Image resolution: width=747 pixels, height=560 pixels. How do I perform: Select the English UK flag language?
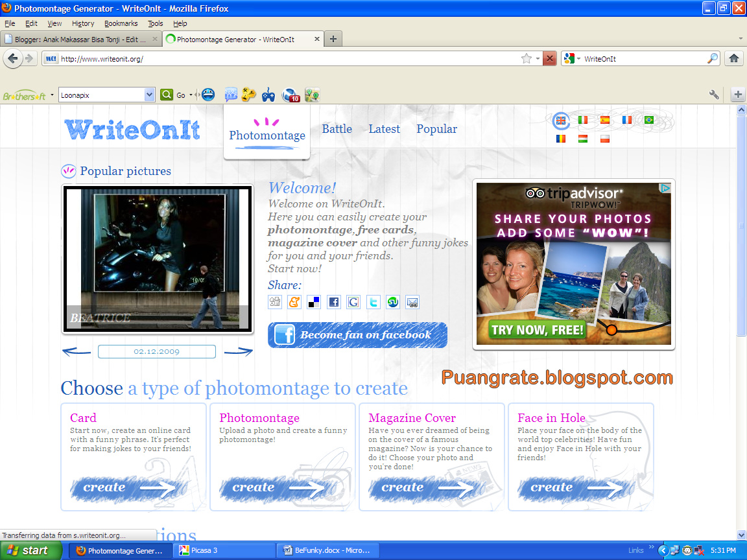[561, 121]
